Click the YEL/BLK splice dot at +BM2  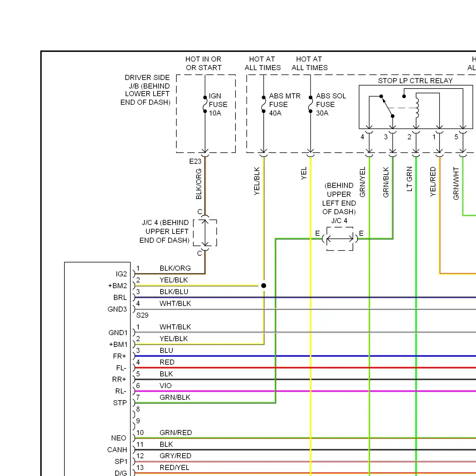[x=264, y=286]
